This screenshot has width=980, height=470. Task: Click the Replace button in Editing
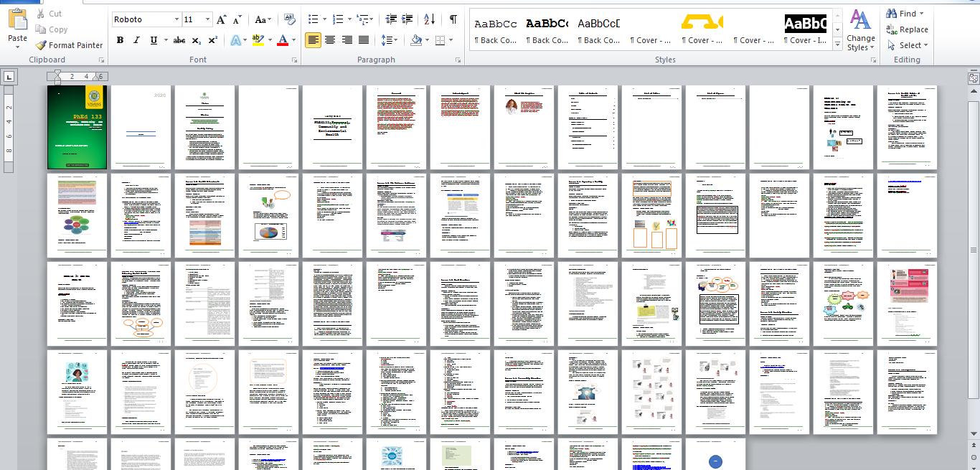point(907,29)
